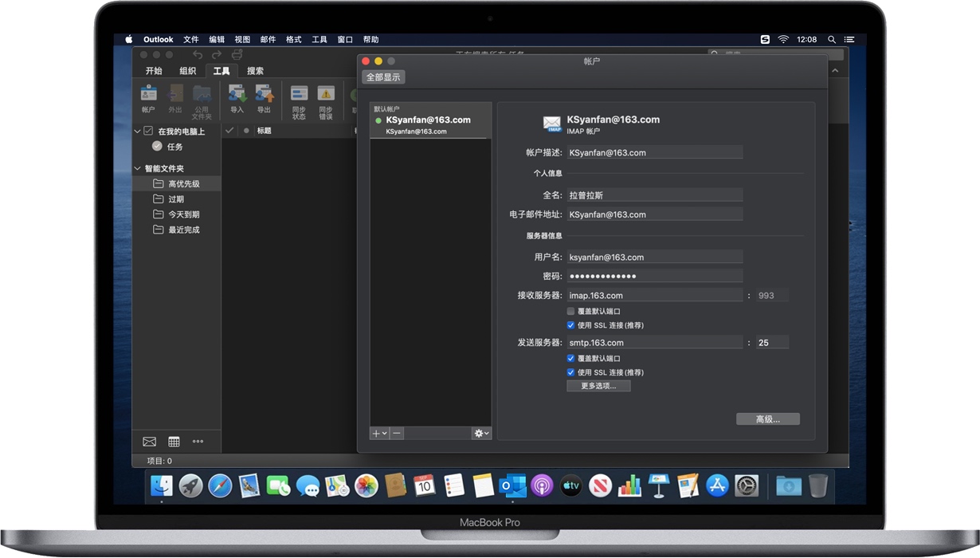Open the gear action menu in accounts panel
The height and width of the screenshot is (558, 980).
tap(480, 433)
